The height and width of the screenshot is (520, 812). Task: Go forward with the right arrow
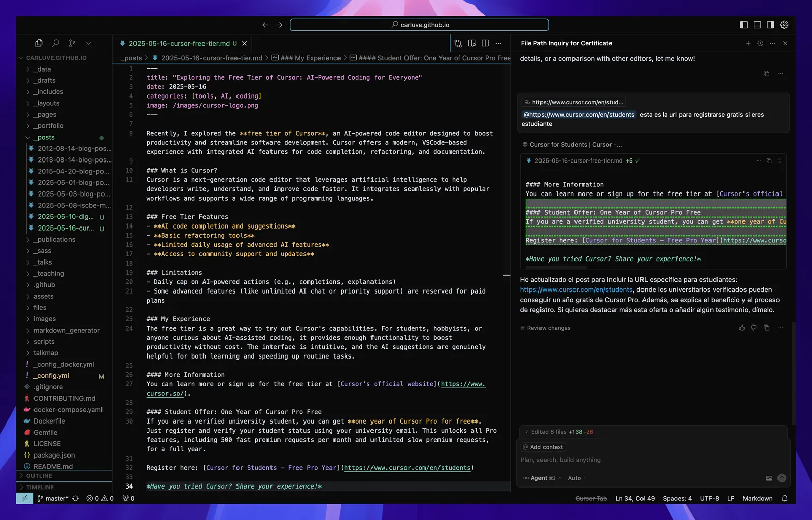tap(279, 25)
